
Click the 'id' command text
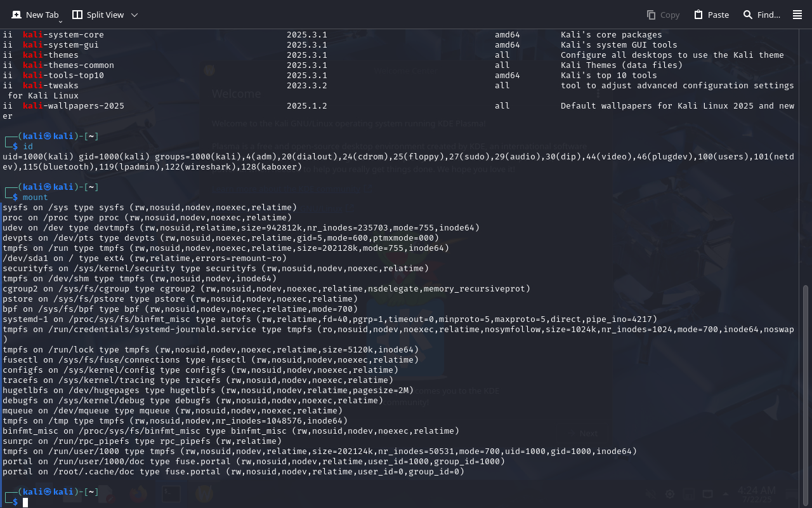point(28,147)
